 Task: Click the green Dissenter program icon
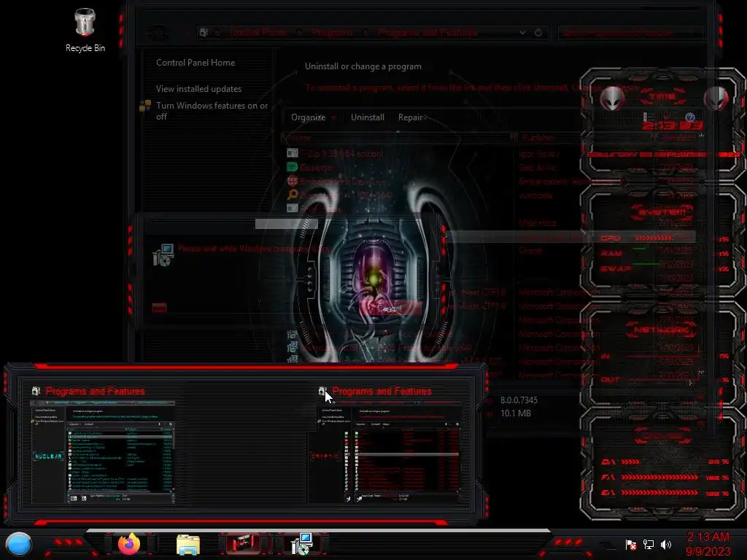(292, 167)
